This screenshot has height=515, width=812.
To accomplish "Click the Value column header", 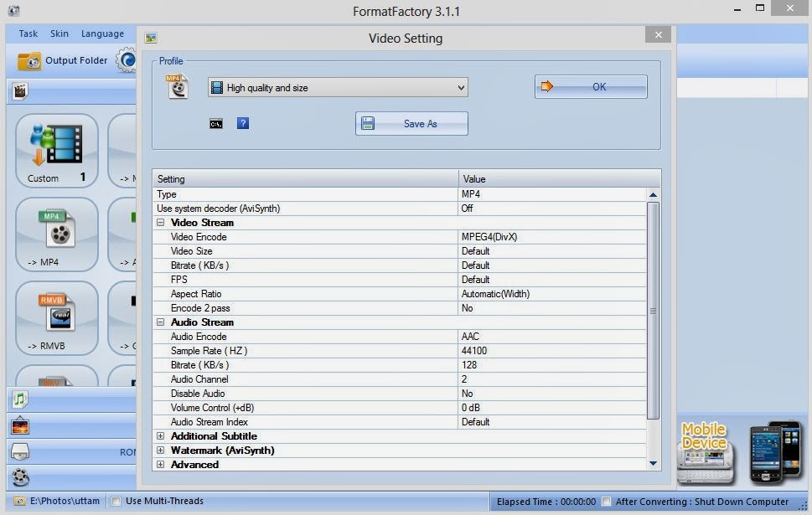I will click(559, 179).
